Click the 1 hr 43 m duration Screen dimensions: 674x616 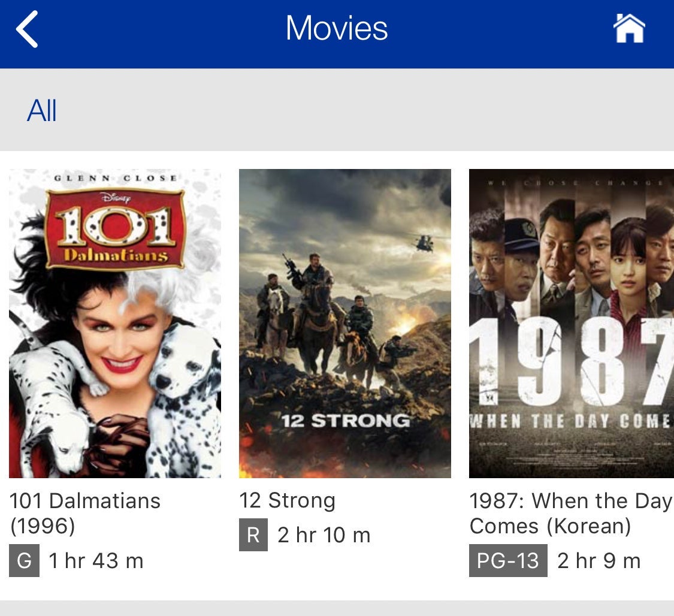click(96, 561)
